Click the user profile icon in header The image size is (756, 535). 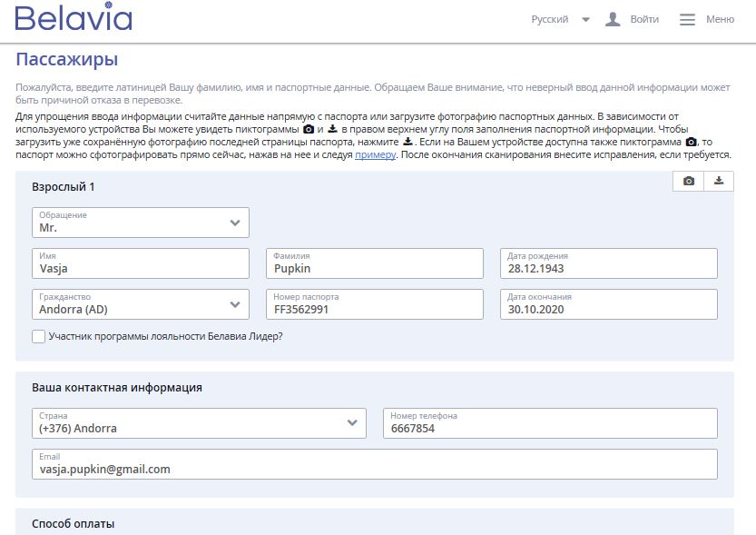613,19
